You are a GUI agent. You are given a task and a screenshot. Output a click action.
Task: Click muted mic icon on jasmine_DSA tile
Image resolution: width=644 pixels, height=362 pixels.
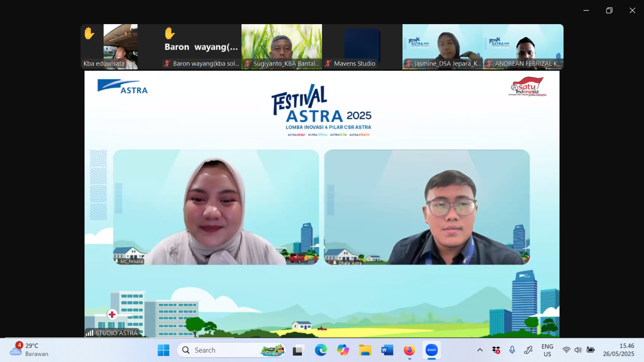click(409, 64)
